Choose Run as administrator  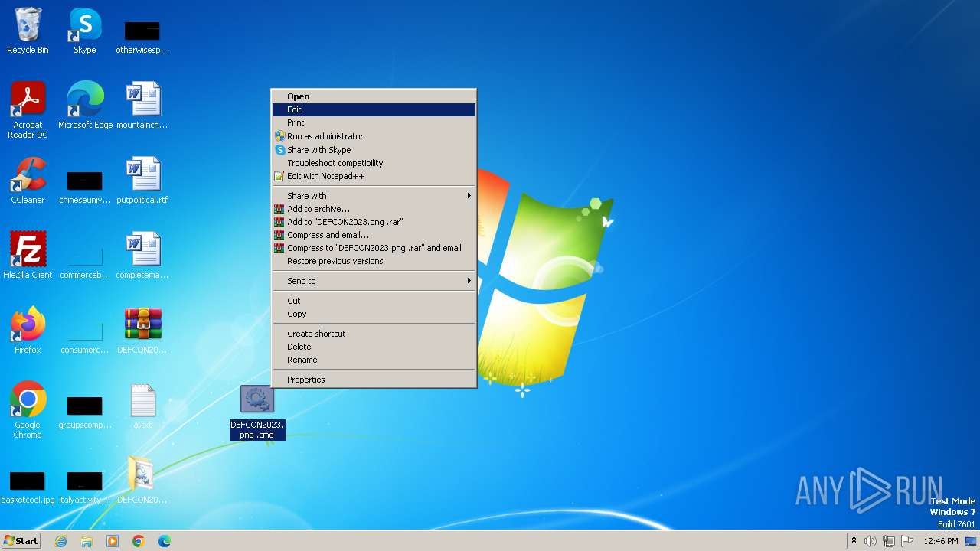coord(374,136)
